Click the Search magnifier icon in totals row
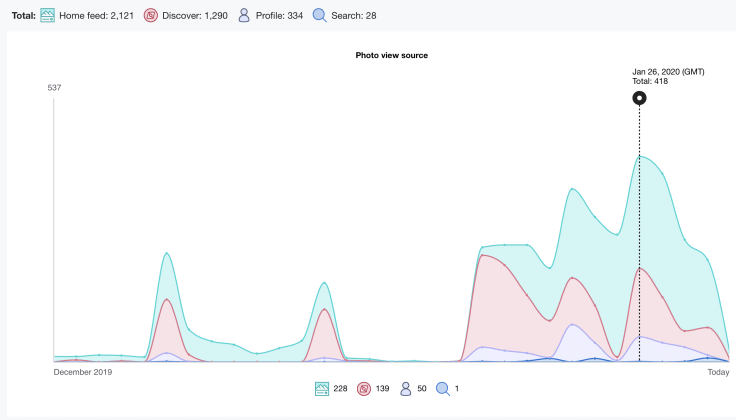 [x=320, y=15]
